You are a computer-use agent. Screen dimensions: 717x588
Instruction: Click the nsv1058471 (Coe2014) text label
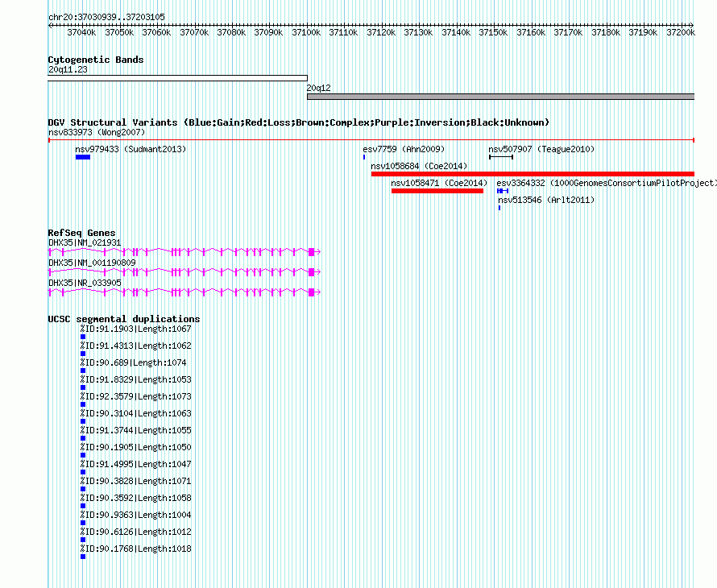[439, 184]
